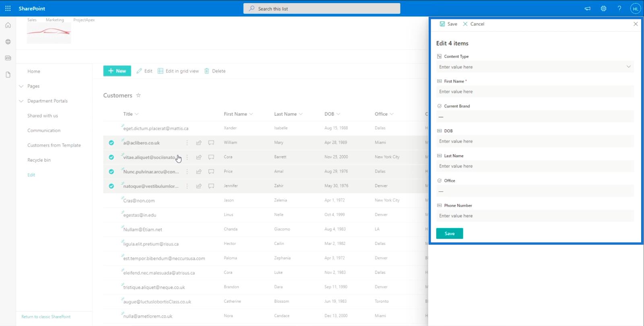Open more actions for Nunc.pulvinar.arcu row
Screen dimensions: 644x326
tap(187, 172)
